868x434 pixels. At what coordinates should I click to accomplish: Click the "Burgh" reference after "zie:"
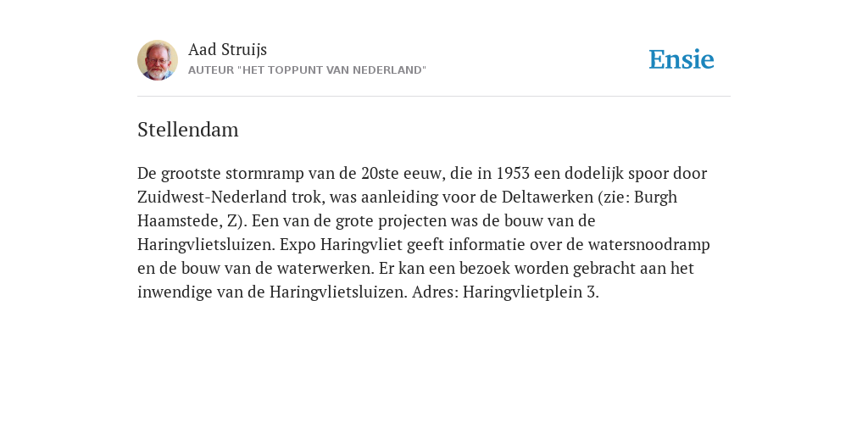pyautogui.click(x=655, y=198)
